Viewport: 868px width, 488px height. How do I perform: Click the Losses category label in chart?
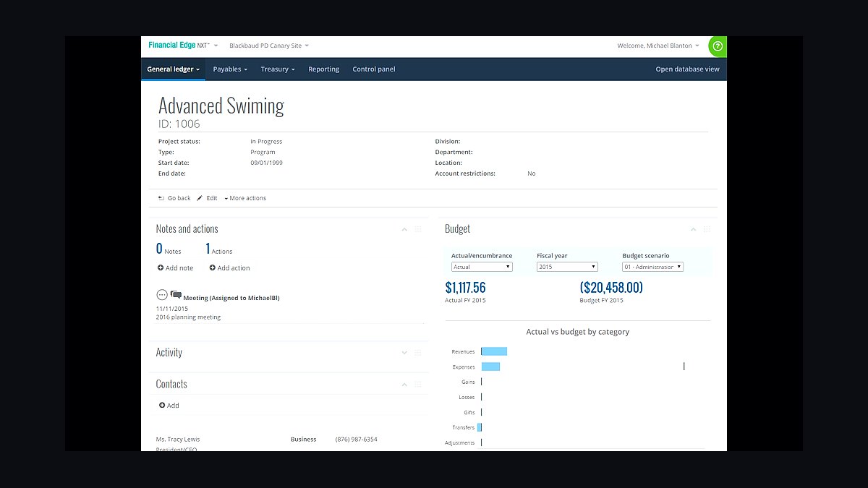[x=467, y=397]
